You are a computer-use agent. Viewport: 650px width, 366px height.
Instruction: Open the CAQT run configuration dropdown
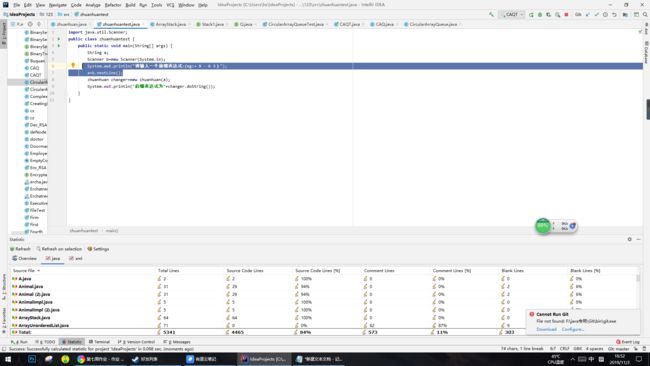[x=512, y=15]
